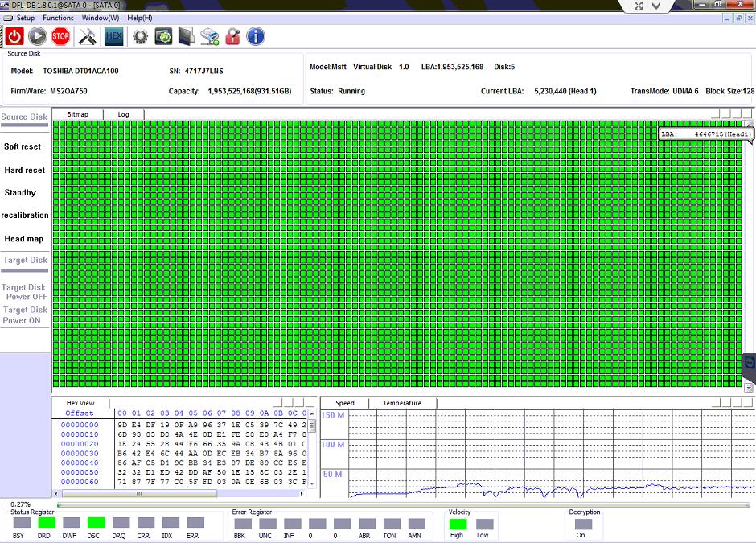
Task: Click the green task window icon
Action: tap(163, 36)
